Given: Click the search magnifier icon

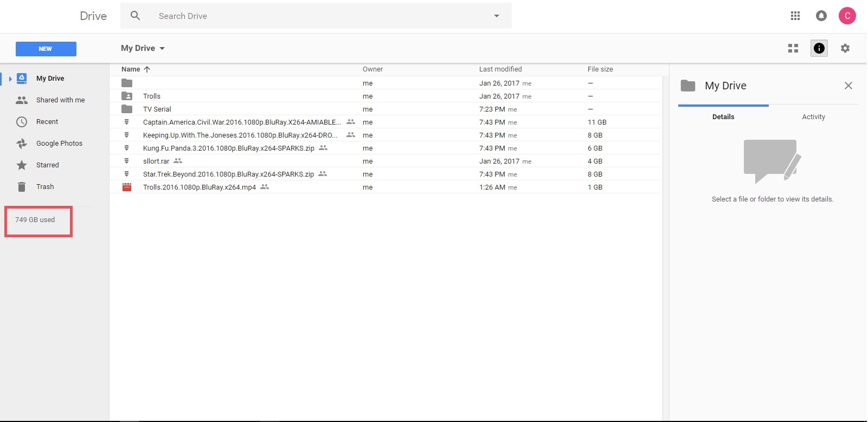Looking at the screenshot, I should tap(136, 16).
